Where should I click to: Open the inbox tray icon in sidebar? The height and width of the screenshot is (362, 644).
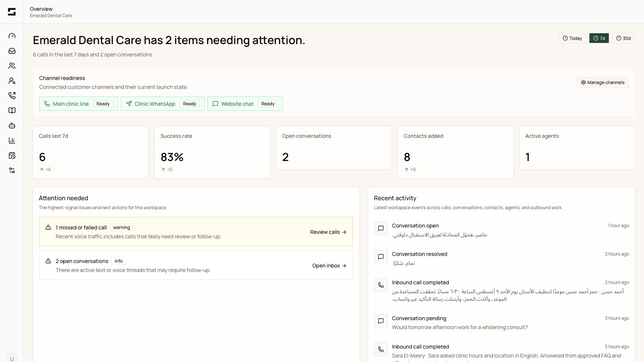tap(12, 51)
